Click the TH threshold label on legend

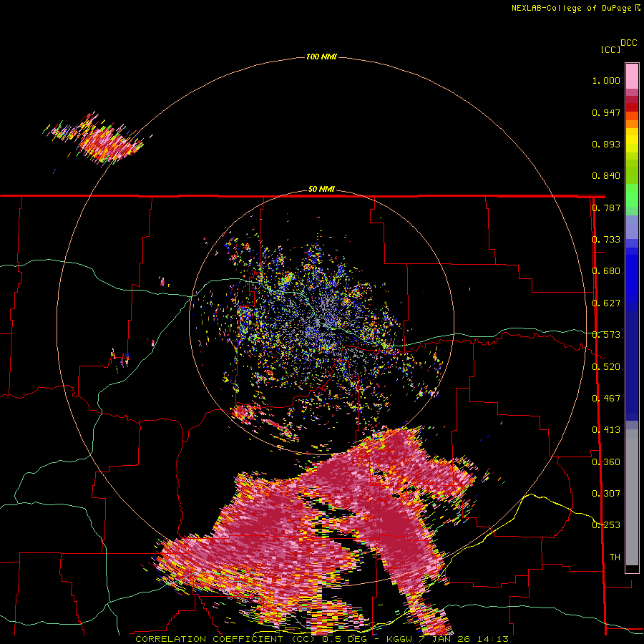[x=615, y=557]
